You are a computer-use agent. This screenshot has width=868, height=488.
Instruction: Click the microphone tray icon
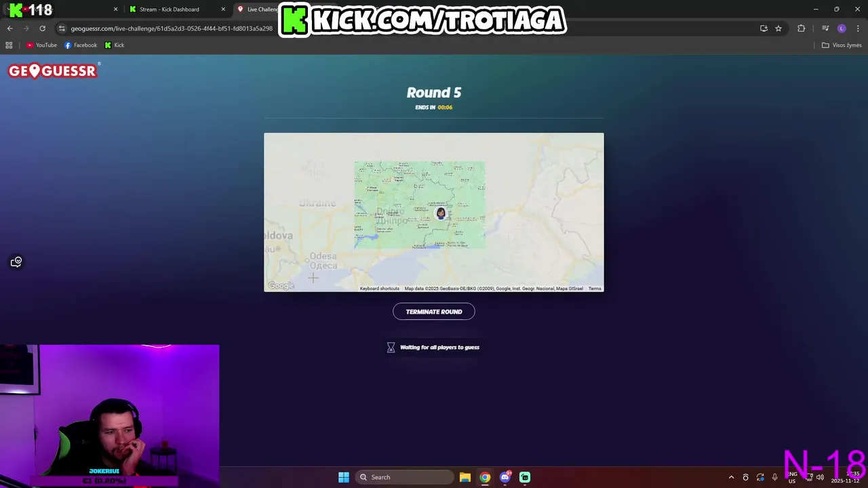click(775, 477)
